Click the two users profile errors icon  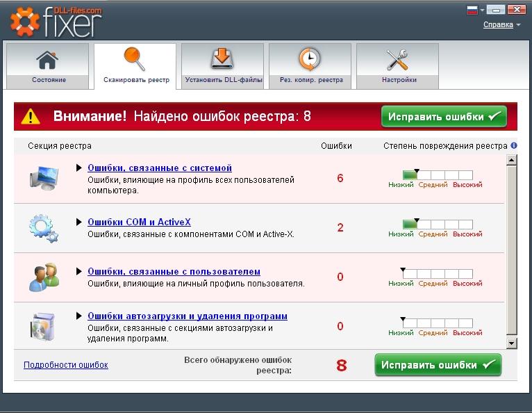coord(43,277)
